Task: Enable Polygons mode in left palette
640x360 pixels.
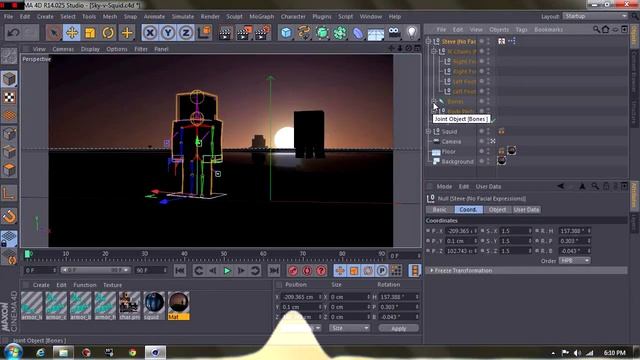Action: coord(9,169)
